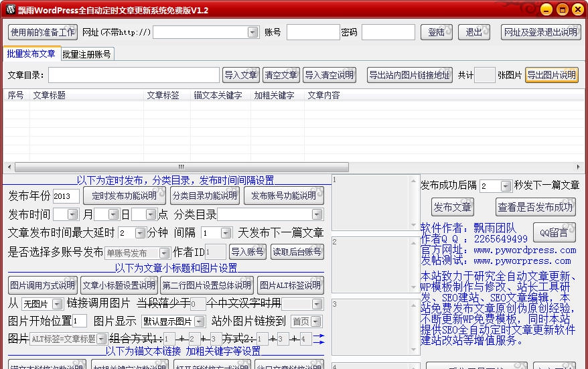
Task: Open the 最大延时 minutes dropdown
Action: click(x=140, y=233)
